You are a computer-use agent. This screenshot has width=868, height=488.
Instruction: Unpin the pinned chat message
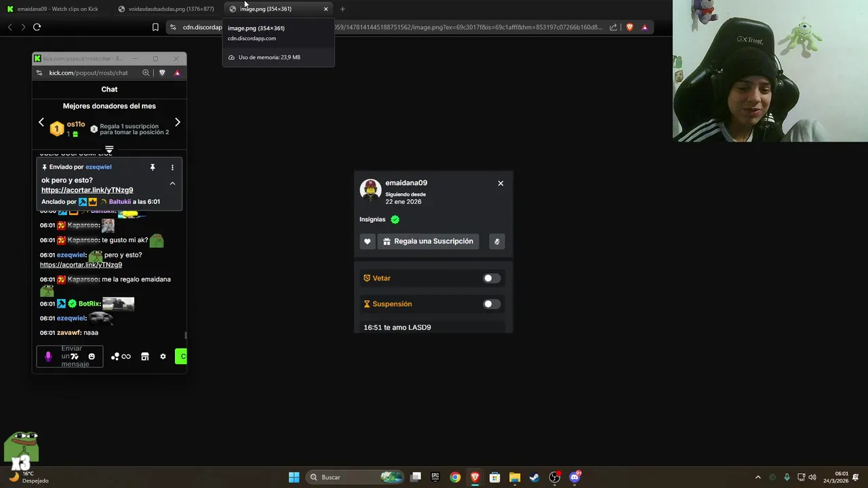point(153,167)
